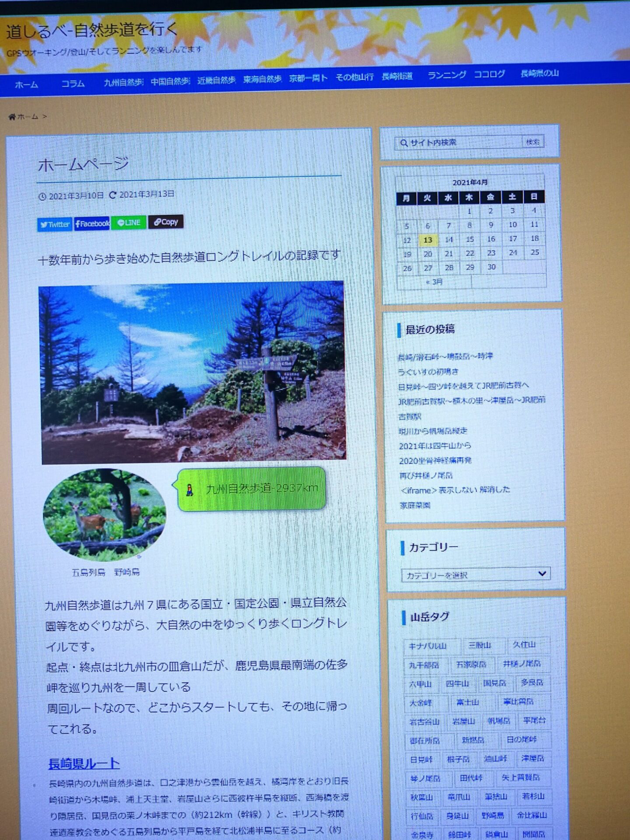Click the magnifier icon in the site search box
Screen dimensions: 630x840
click(403, 143)
